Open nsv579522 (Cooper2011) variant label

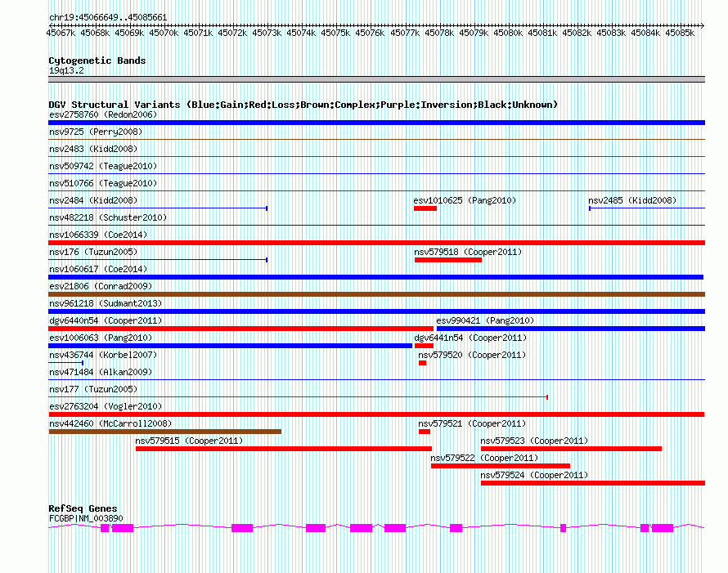[x=484, y=458]
